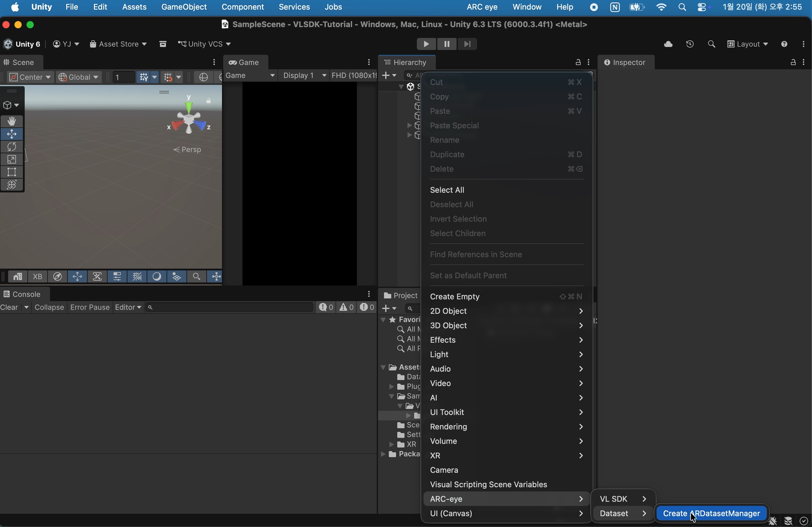Toggle Error Pause in Console
The image size is (812, 527).
pos(90,308)
